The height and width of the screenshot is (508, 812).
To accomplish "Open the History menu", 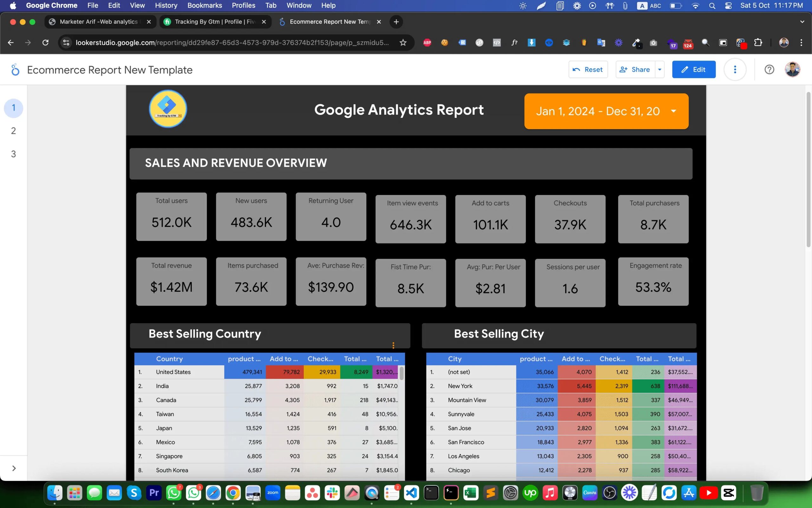I will pos(166,5).
